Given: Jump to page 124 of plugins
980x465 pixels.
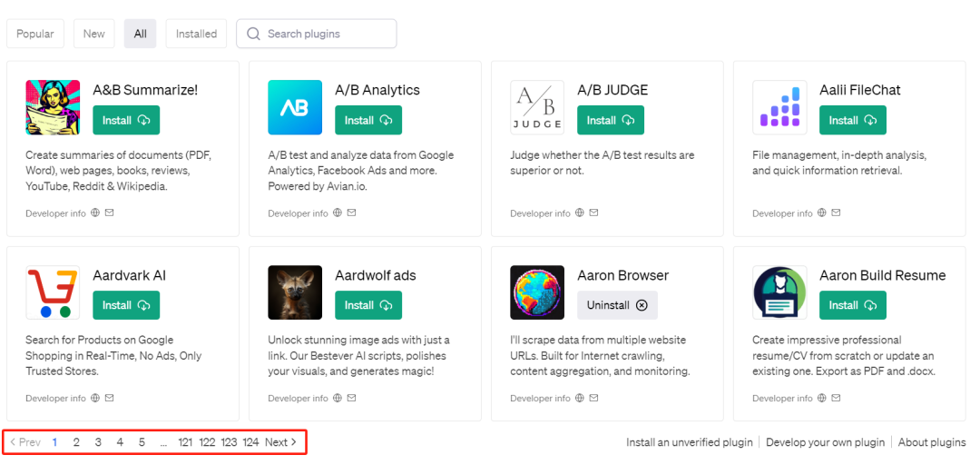Looking at the screenshot, I should [x=250, y=442].
